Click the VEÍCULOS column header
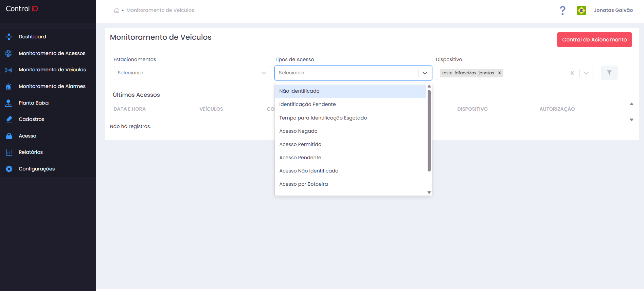 point(211,109)
